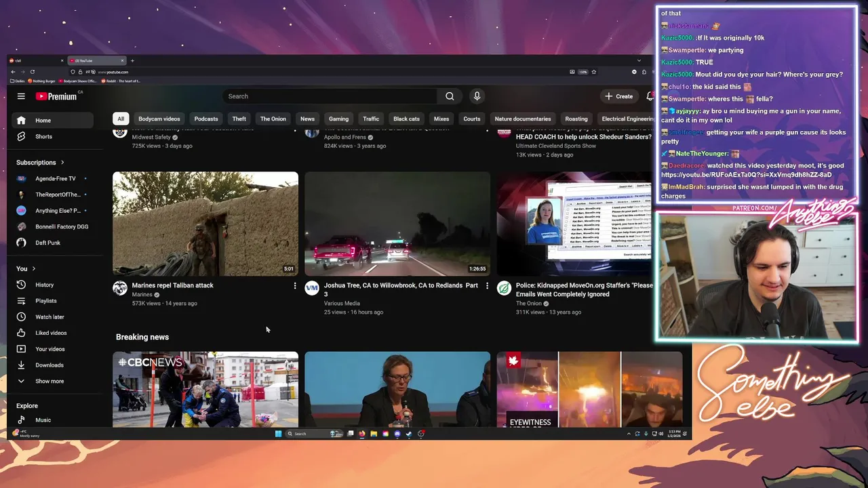Open Playlists in sidebar
868x488 pixels.
point(53,301)
